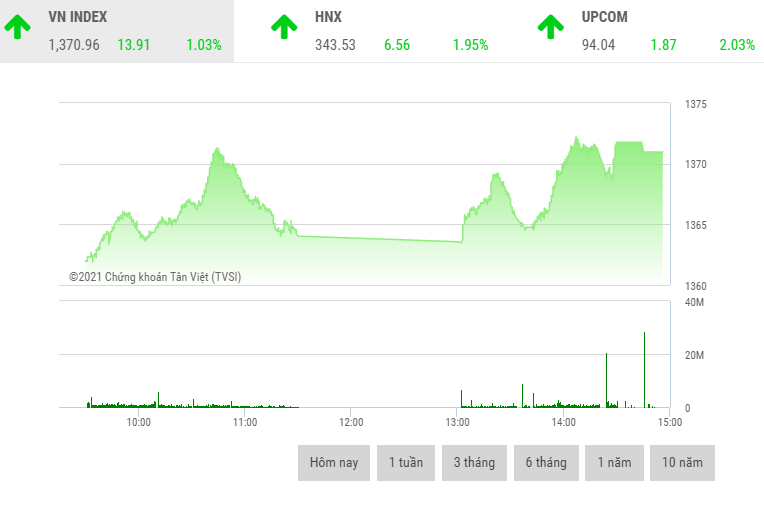Screen dimensions: 764x510
Task: Click the VN INDEX value 1,370.96
Action: pos(74,45)
